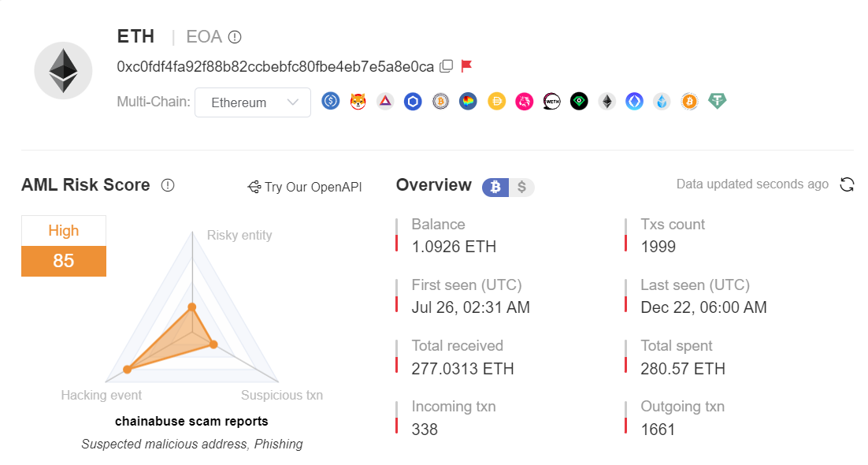Viewport: 868px width, 465px height.
Task: Click the WETH token icon
Action: coord(551,101)
